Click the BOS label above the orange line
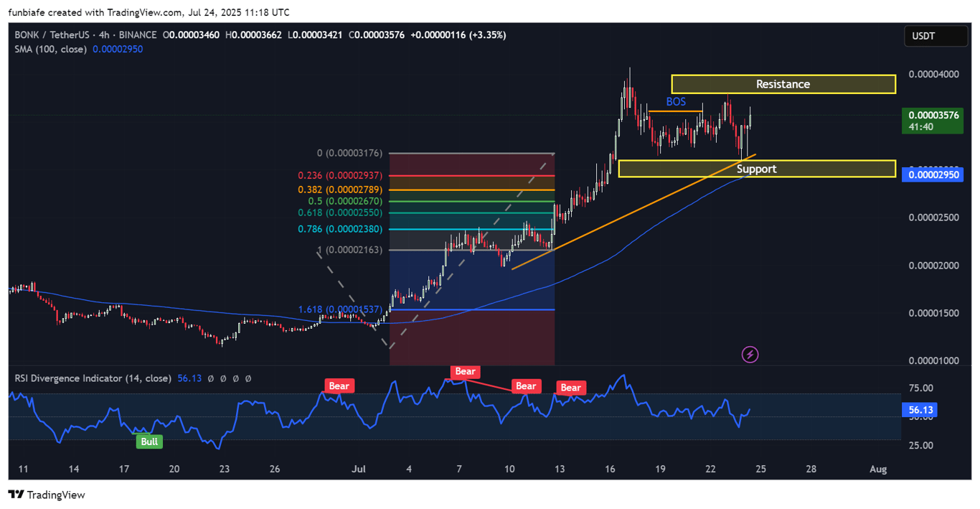Image resolution: width=980 pixels, height=509 pixels. [x=676, y=101]
